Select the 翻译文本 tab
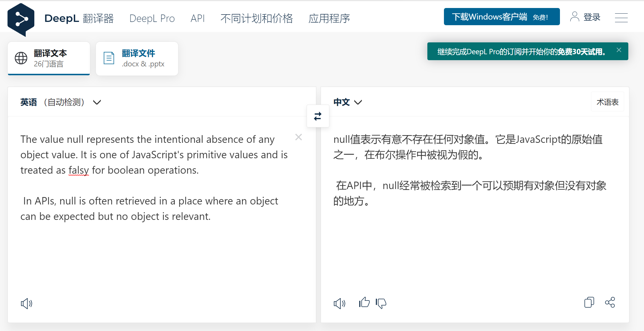This screenshot has height=331, width=644. click(x=49, y=58)
